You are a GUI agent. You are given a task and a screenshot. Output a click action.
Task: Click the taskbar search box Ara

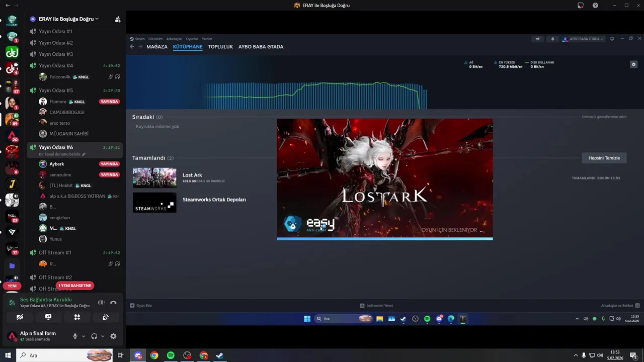(65, 355)
